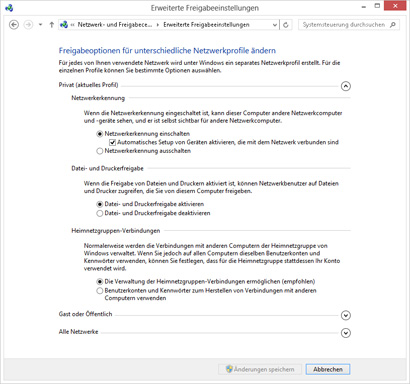This screenshot has width=410, height=384.
Task: Click the Datei- und Druckerfreigabe heading
Action: tap(107, 168)
